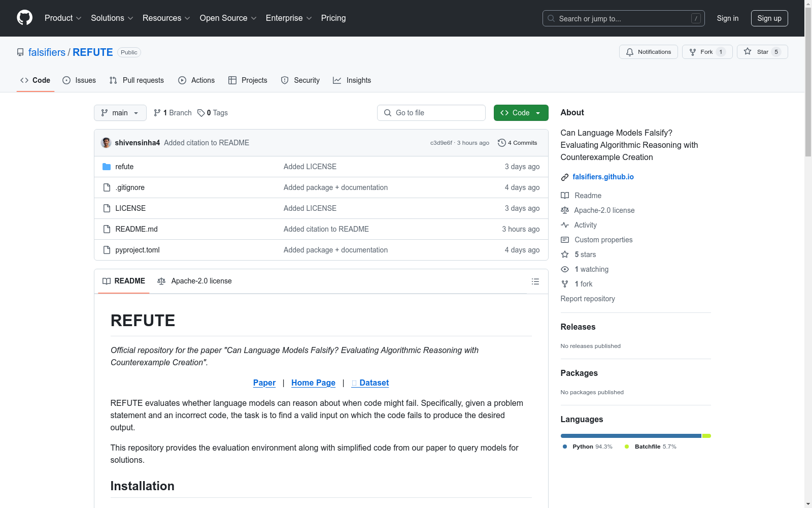This screenshot has height=508, width=812.
Task: Click the README.md file icon
Action: (107, 229)
